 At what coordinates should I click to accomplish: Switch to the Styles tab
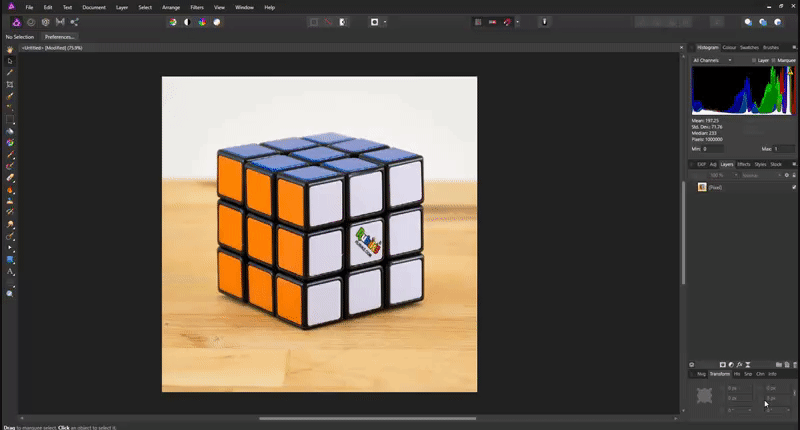coord(761,164)
